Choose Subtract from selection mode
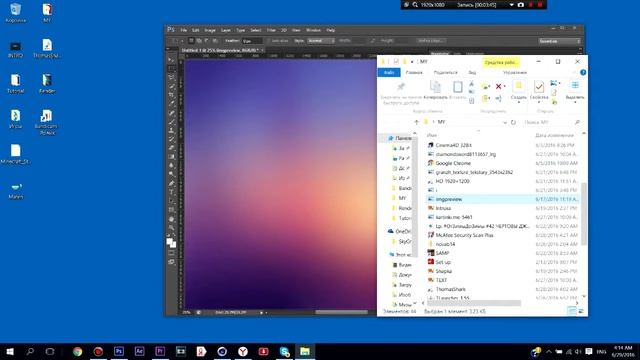The width and height of the screenshot is (640, 360). click(x=207, y=41)
